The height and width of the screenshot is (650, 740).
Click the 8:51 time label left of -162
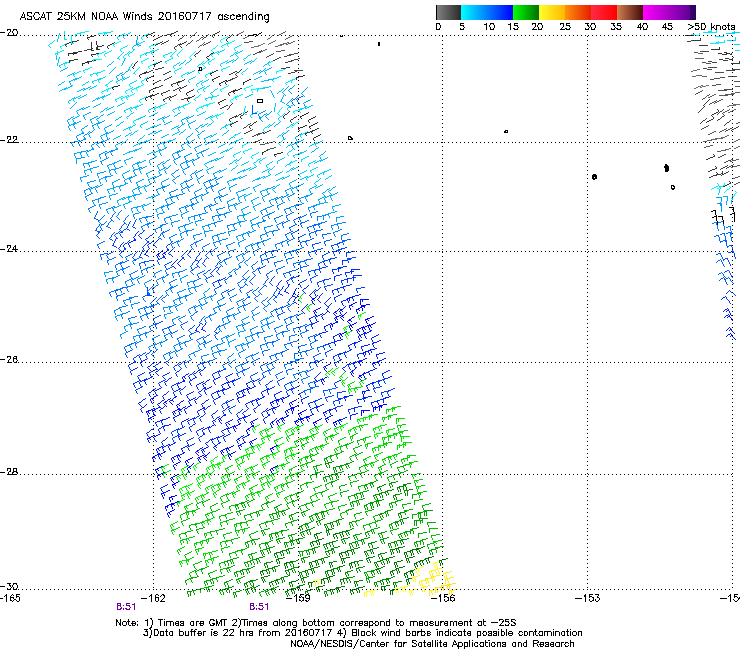[126, 607]
